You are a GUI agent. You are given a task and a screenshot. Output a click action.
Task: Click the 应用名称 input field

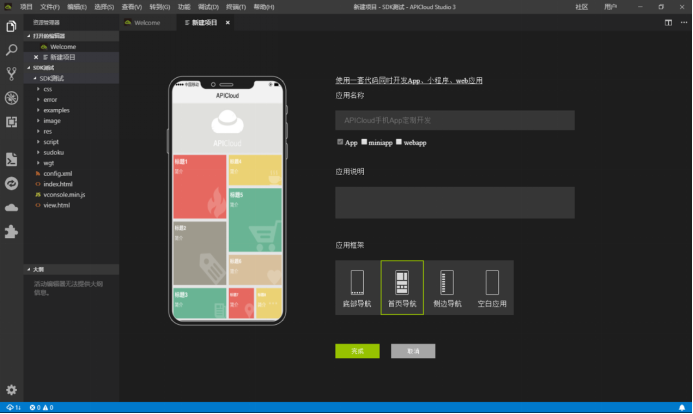point(454,120)
